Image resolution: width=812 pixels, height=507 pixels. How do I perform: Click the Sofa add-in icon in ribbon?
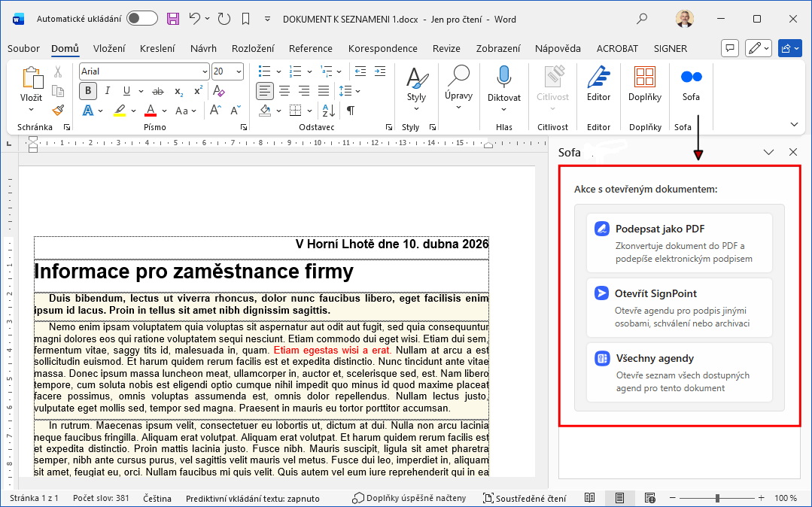tap(691, 83)
